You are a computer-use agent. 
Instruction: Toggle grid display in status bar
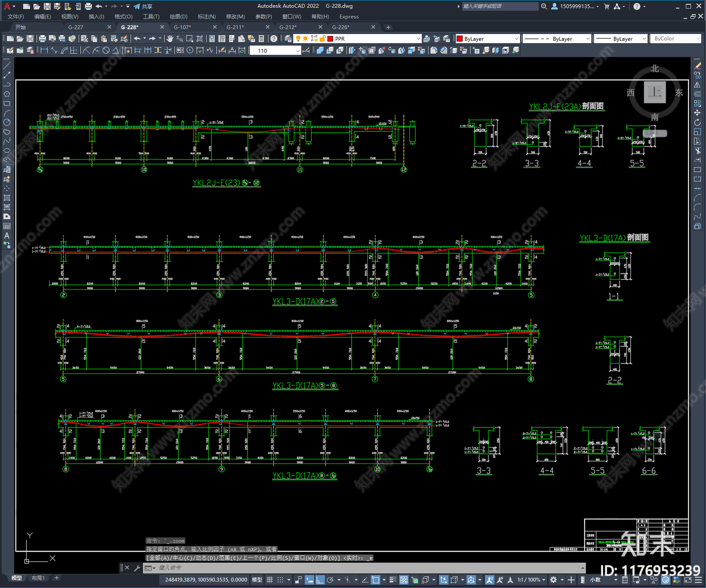coord(270,580)
